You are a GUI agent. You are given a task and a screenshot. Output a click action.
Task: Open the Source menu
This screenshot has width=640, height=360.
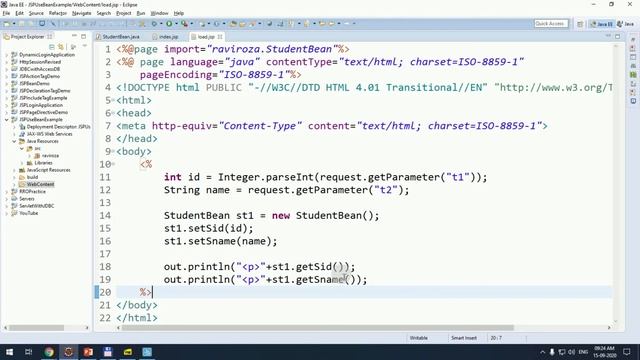pos(36,13)
